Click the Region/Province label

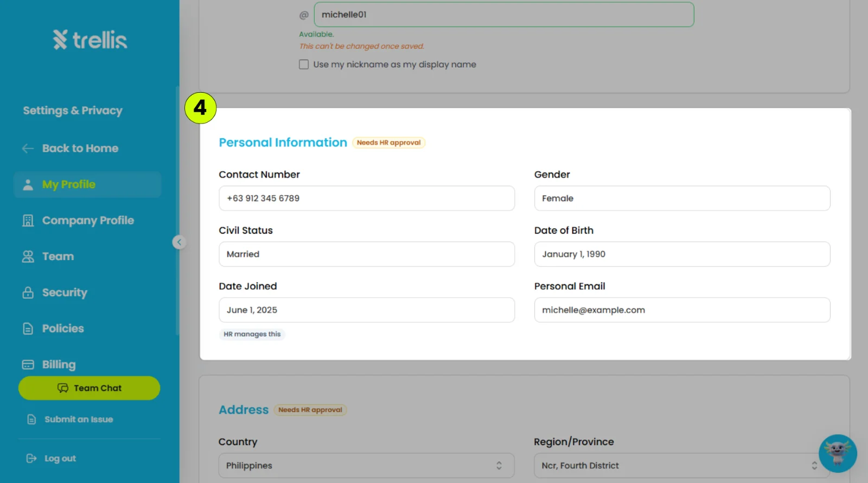tap(574, 442)
